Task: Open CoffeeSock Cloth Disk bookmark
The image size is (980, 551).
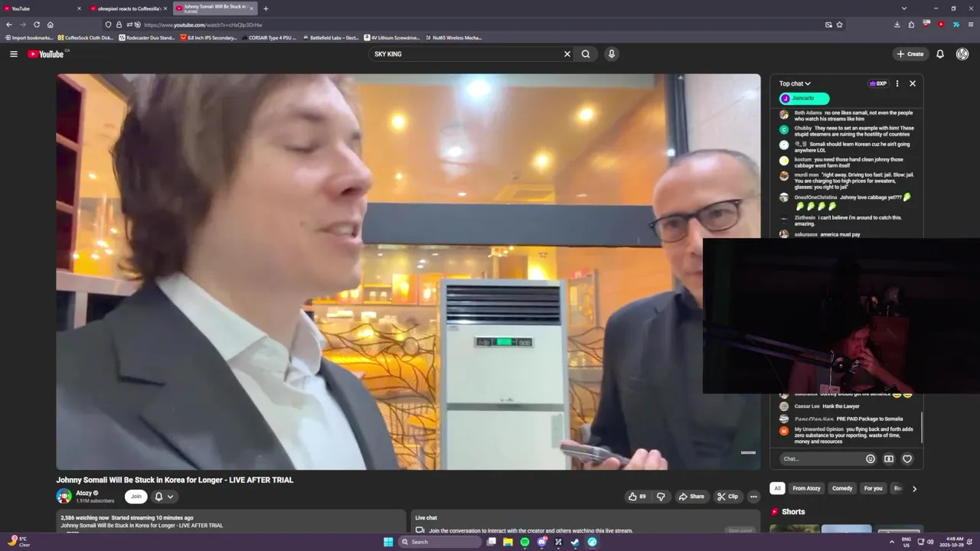Action: pos(85,37)
